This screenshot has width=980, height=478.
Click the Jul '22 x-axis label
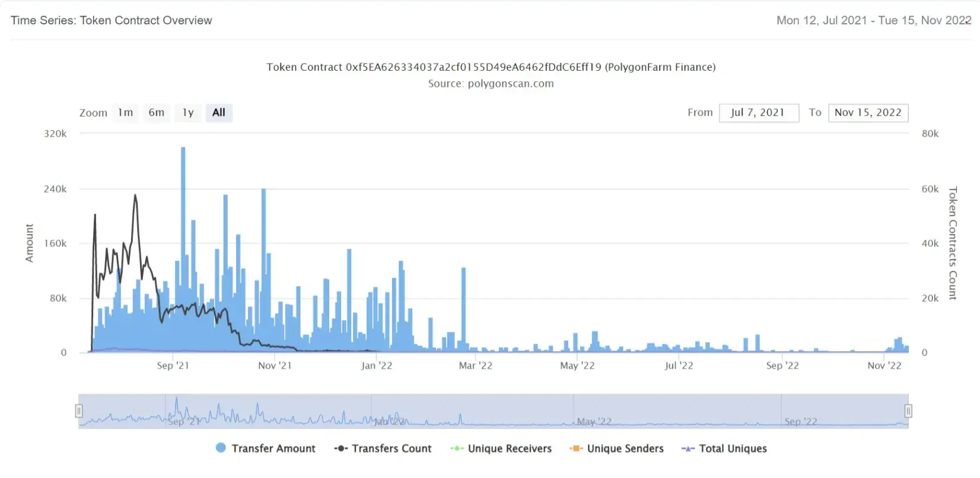point(679,365)
